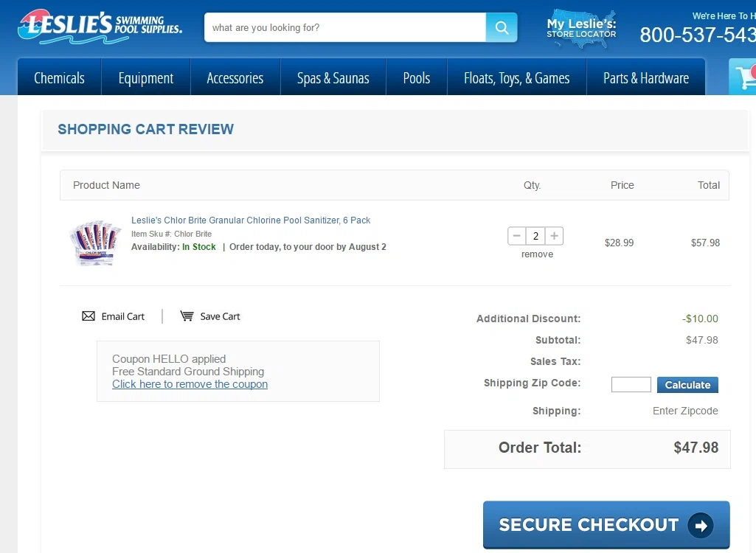Click the Secure Checkout button
Screen dimensions: 756x553
pyautogui.click(x=606, y=525)
